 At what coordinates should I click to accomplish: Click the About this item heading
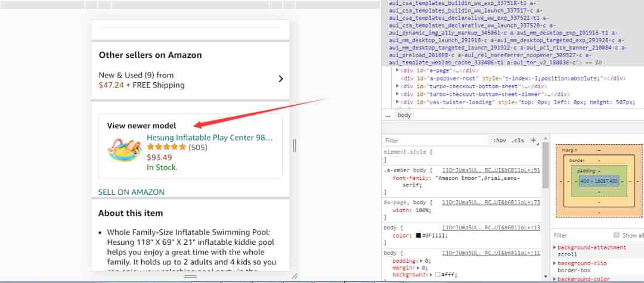(x=131, y=213)
